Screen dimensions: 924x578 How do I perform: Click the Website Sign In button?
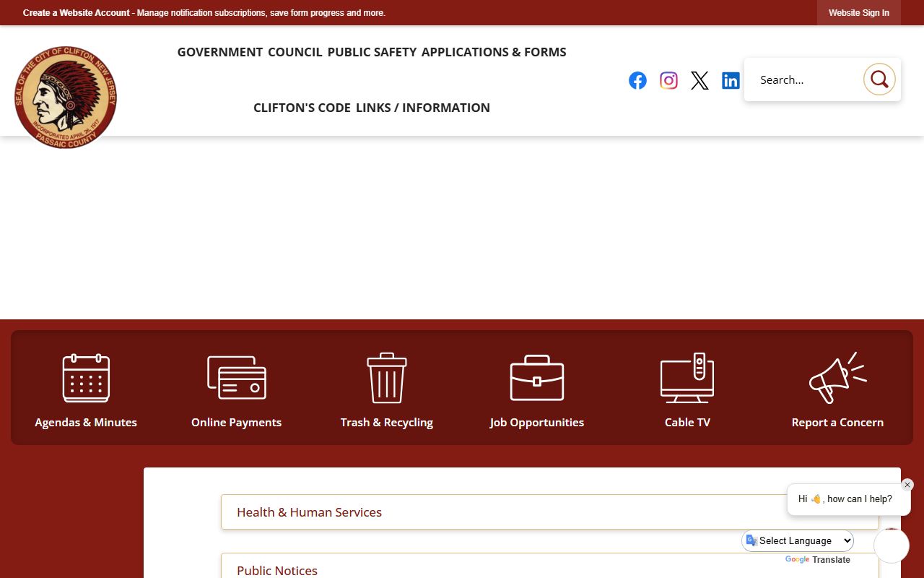(858, 13)
